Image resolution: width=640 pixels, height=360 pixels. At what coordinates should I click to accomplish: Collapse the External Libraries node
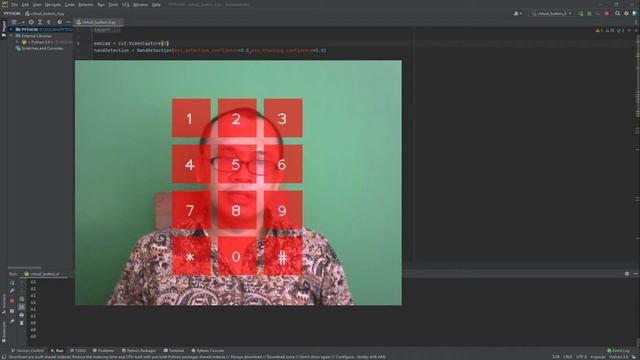pos(11,36)
